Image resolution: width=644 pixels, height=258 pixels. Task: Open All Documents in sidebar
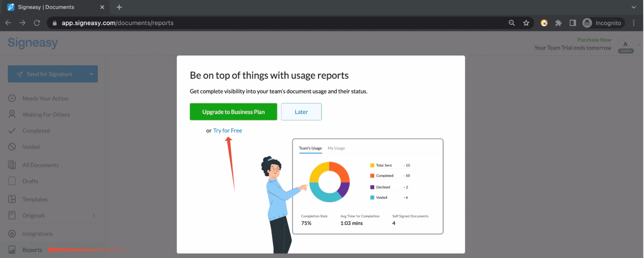(x=40, y=165)
